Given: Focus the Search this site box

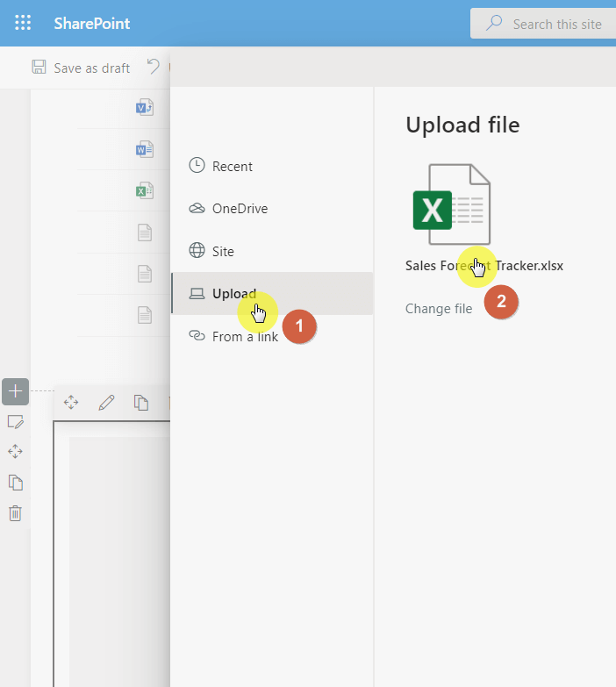Looking at the screenshot, I should (x=543, y=24).
